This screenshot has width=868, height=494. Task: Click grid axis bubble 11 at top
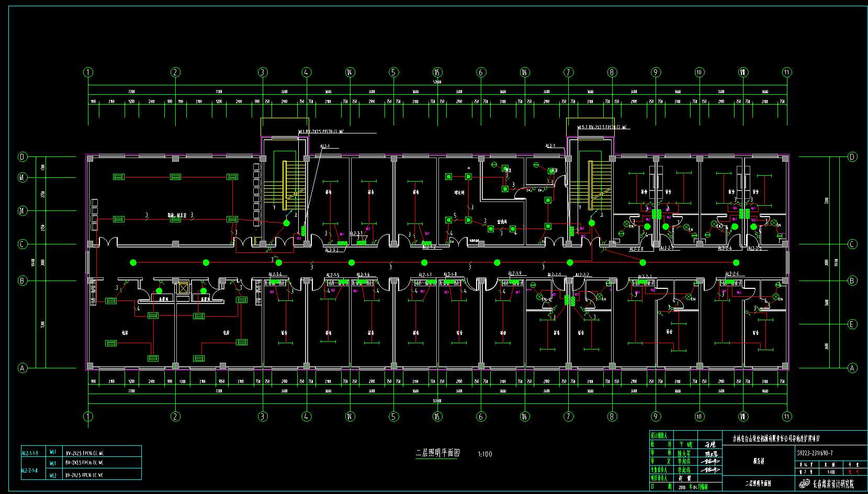pos(787,72)
